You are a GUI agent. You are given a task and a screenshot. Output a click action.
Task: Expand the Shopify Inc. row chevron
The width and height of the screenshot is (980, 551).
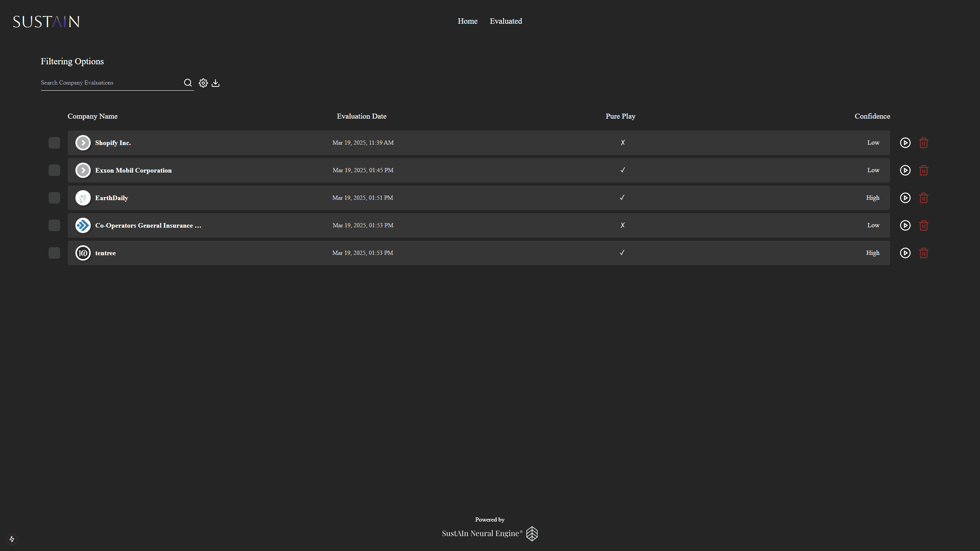click(83, 143)
